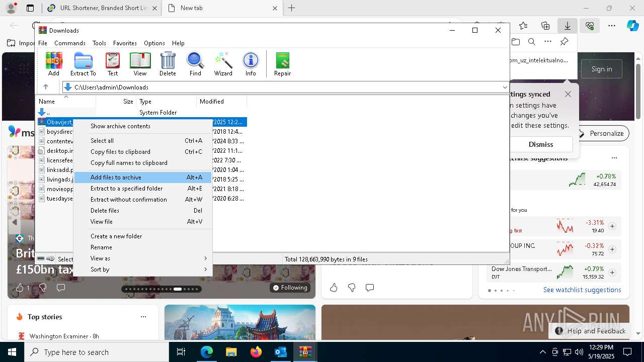
Task: Open Edge browser essentials heart icon
Action: click(x=589, y=25)
